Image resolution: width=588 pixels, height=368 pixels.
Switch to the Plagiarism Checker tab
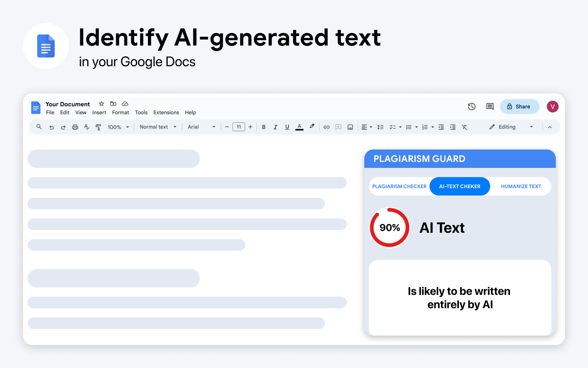(x=399, y=186)
